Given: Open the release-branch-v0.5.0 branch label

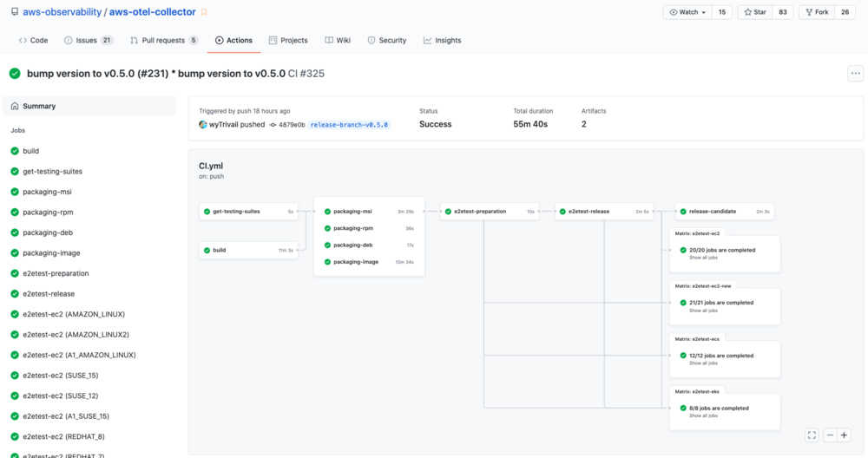Looking at the screenshot, I should pos(349,125).
